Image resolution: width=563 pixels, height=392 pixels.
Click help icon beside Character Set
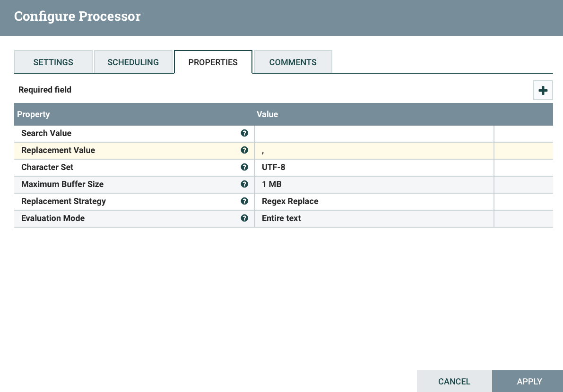[x=244, y=167]
